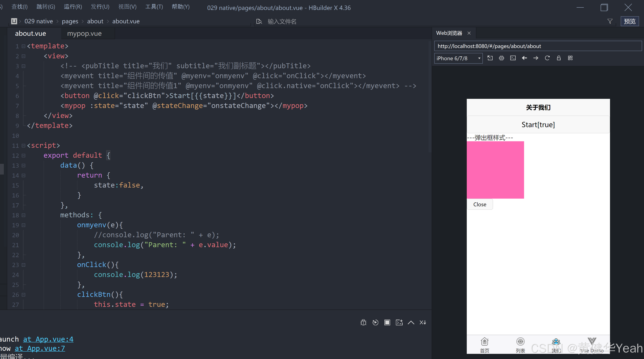Viewport: 644px width, 359px height.
Task: Open the browser devtools console icon
Action: coord(513,58)
